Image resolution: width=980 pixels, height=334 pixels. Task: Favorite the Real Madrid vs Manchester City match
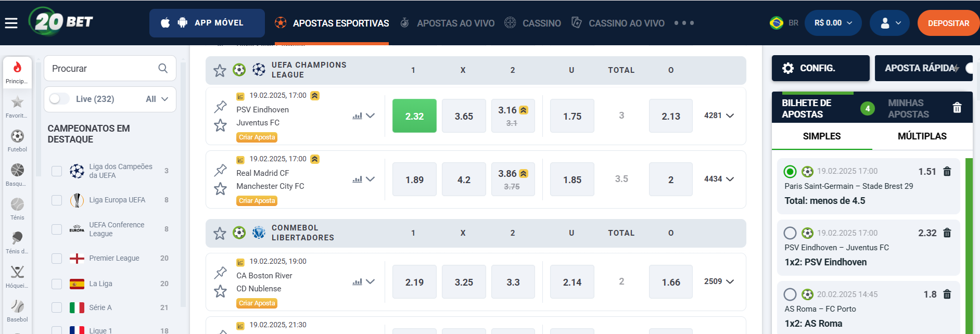[x=220, y=188]
